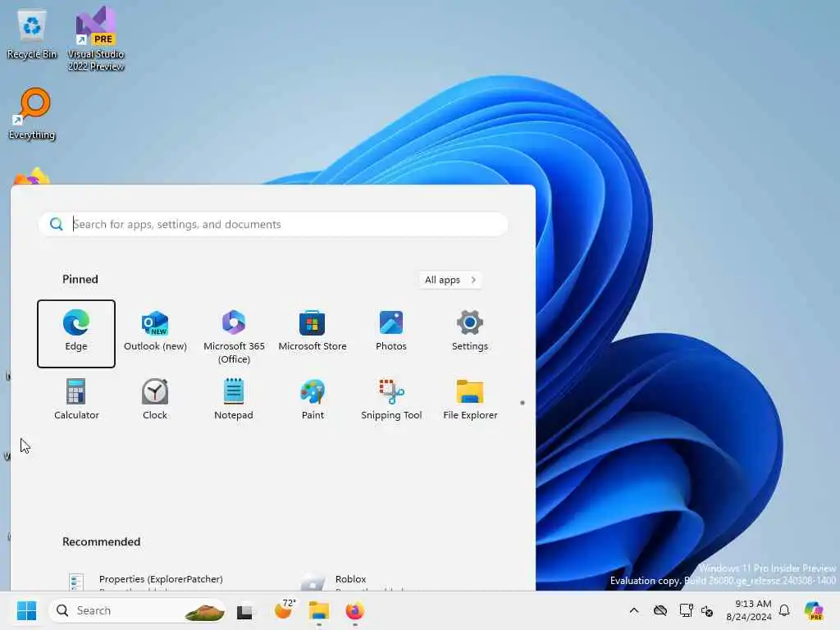This screenshot has height=630, width=840.
Task: Select the Everything desktop shortcut
Action: (32, 114)
